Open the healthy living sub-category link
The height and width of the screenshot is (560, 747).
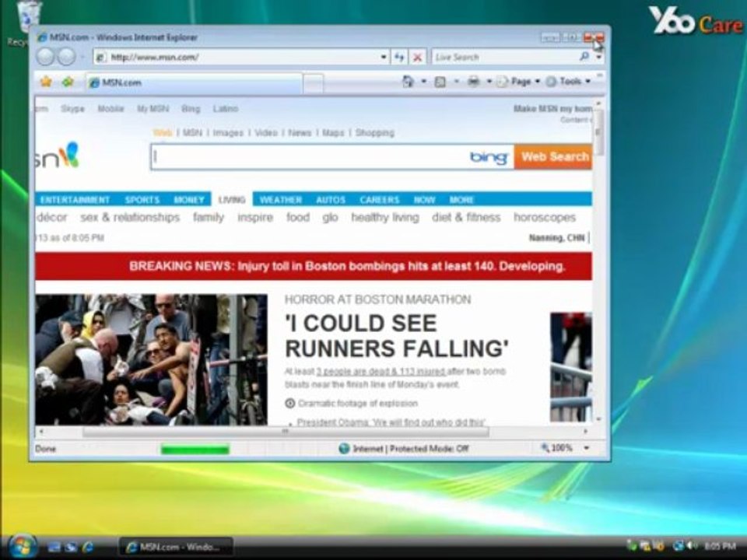coord(385,217)
